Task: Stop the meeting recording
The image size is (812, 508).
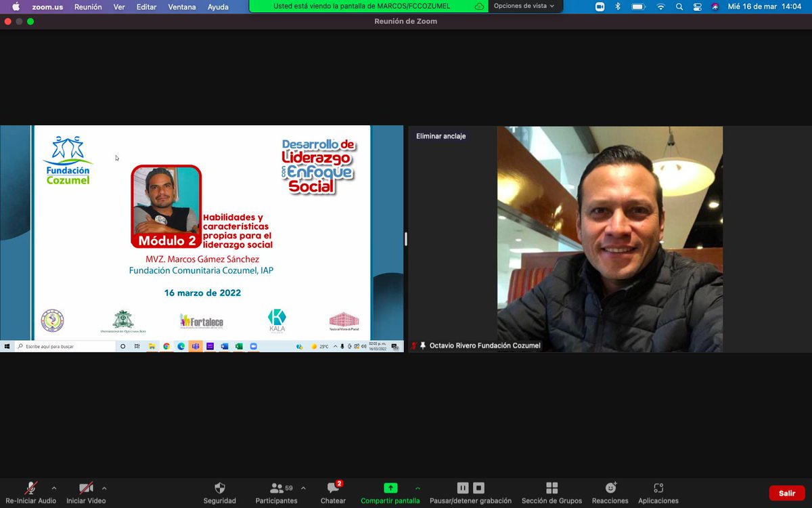Action: [478, 488]
